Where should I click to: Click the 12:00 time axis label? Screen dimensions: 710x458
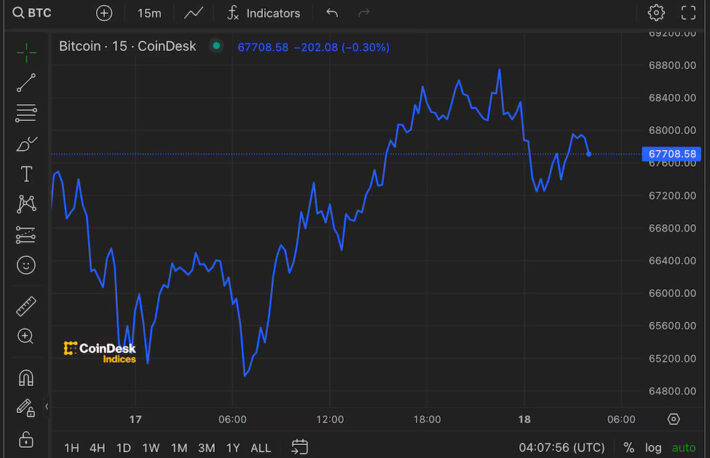tap(330, 419)
